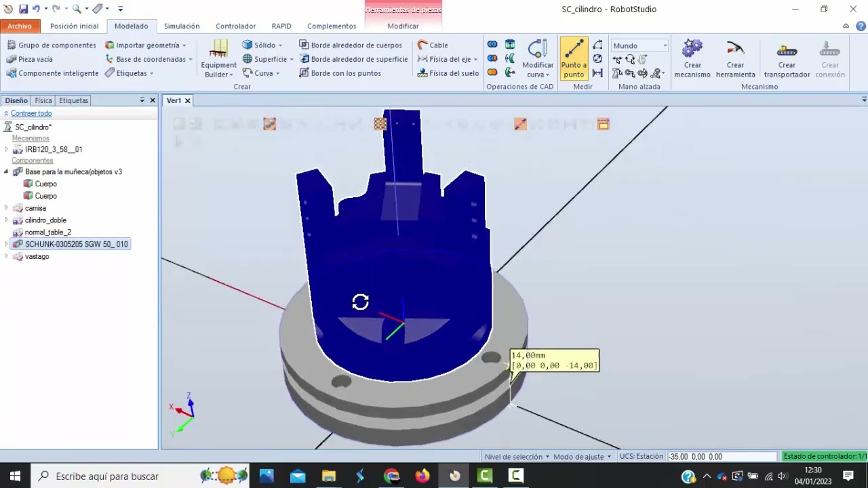Click the CAD union operation icon
868x488 pixels.
coord(492,72)
